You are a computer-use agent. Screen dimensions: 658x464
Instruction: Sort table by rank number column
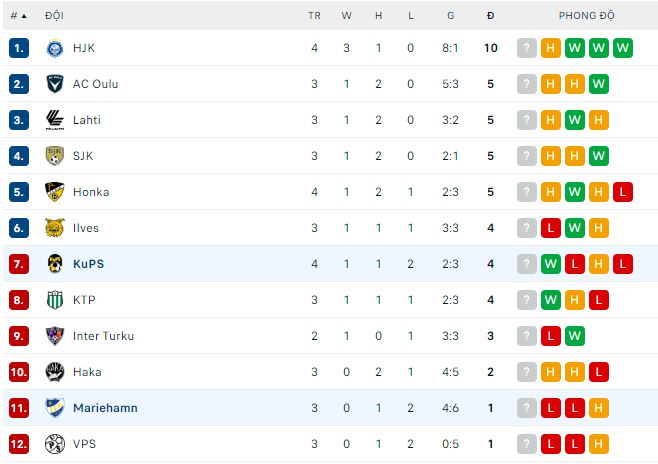pyautogui.click(x=18, y=16)
